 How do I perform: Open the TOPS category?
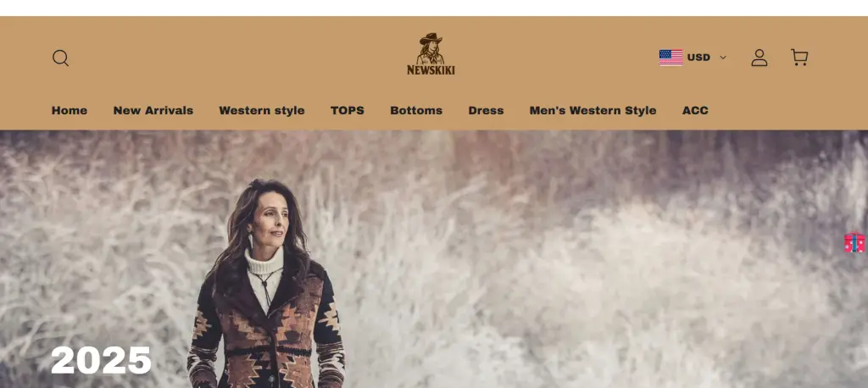pyautogui.click(x=347, y=110)
